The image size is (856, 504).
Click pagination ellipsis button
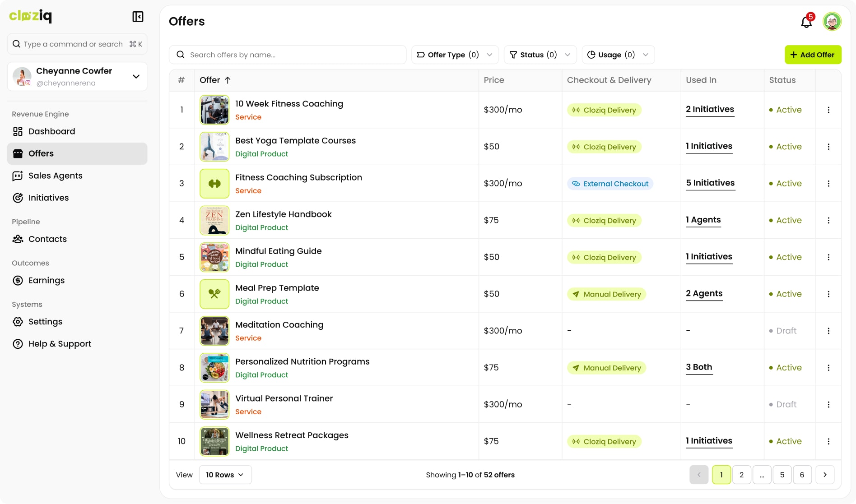click(x=762, y=475)
